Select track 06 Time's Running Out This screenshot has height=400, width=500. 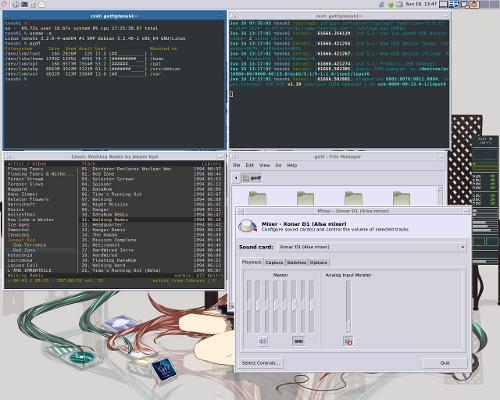(x=152, y=194)
